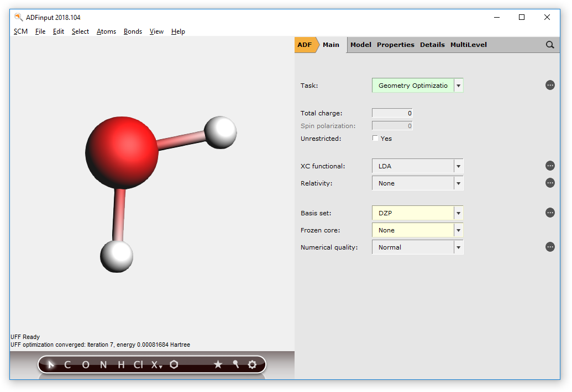The width and height of the screenshot is (572, 392).
Task: Pick the Hydrogen atom tool
Action: click(x=122, y=365)
